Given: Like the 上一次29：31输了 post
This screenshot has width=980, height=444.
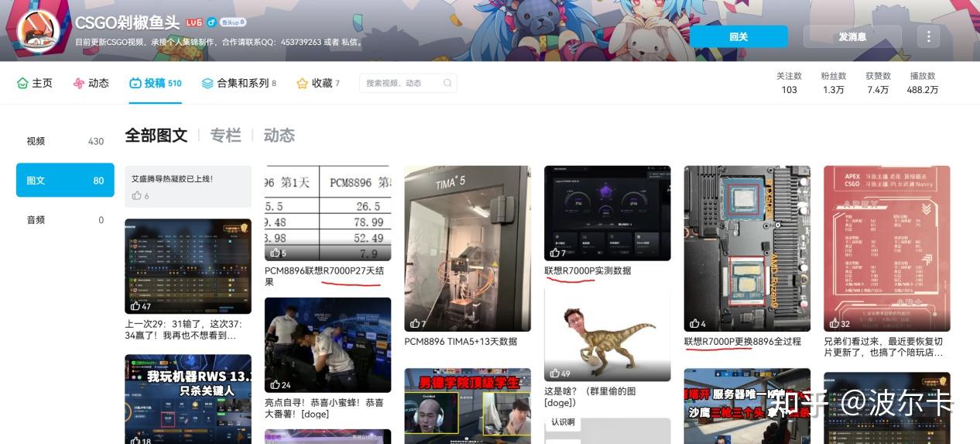Looking at the screenshot, I should click(x=135, y=306).
